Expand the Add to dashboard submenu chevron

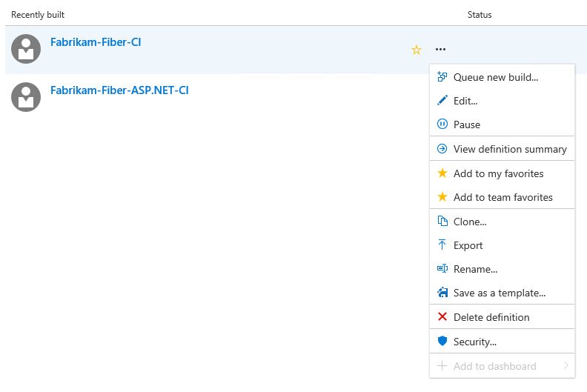566,365
